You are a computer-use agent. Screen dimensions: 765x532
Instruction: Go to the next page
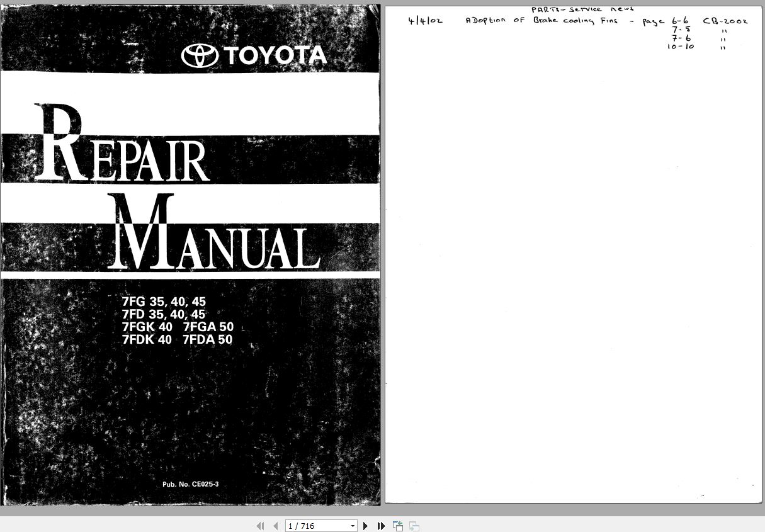366,526
